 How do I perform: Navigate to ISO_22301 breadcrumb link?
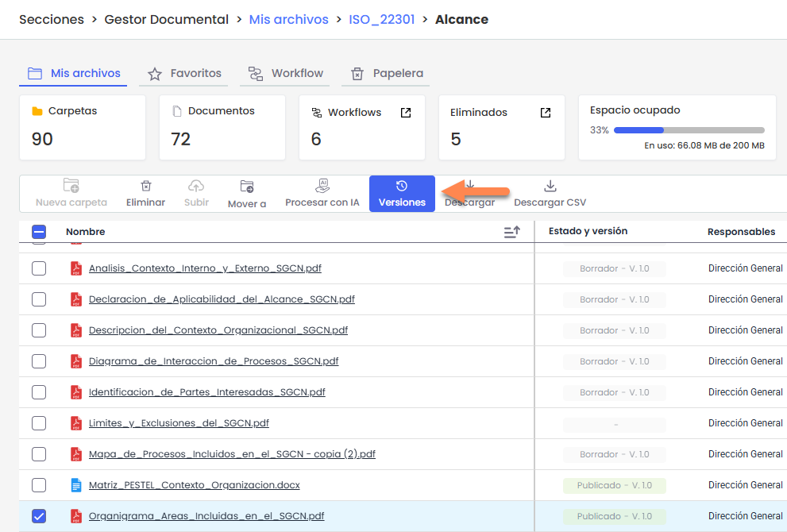tap(381, 19)
